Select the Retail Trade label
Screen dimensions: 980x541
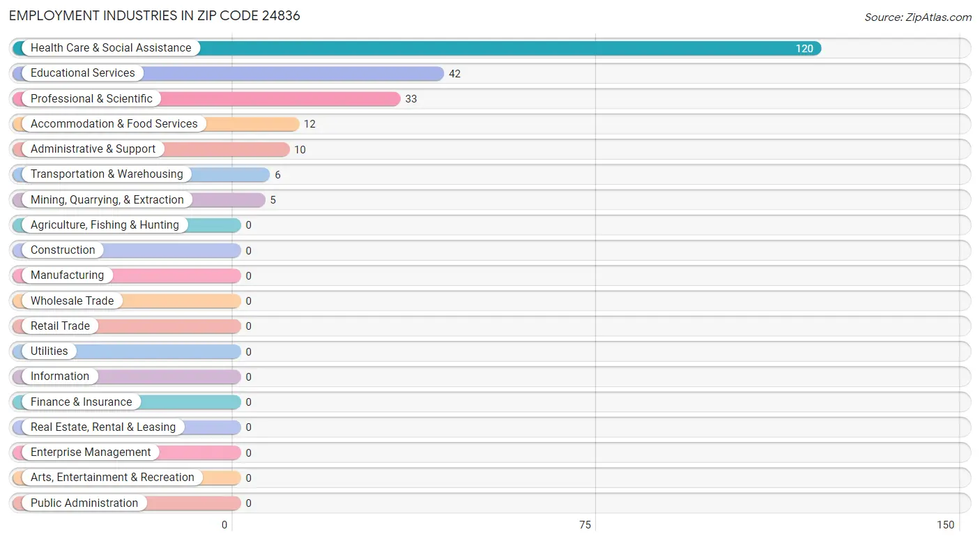coord(60,326)
